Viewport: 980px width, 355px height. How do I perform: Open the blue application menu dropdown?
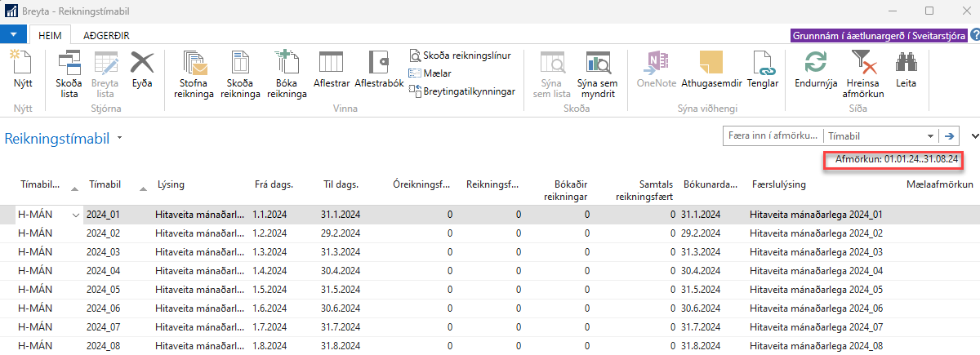(15, 35)
